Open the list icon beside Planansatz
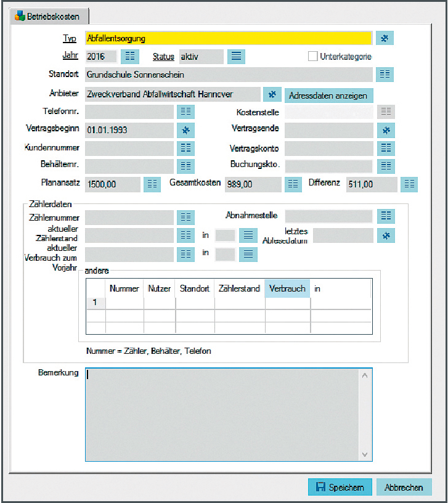The width and height of the screenshot is (448, 503). pos(152,184)
